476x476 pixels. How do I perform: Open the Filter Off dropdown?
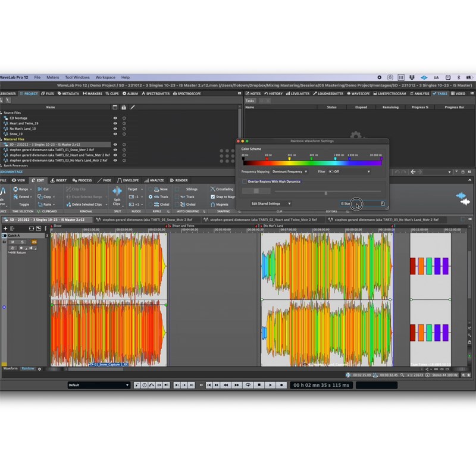350,171
